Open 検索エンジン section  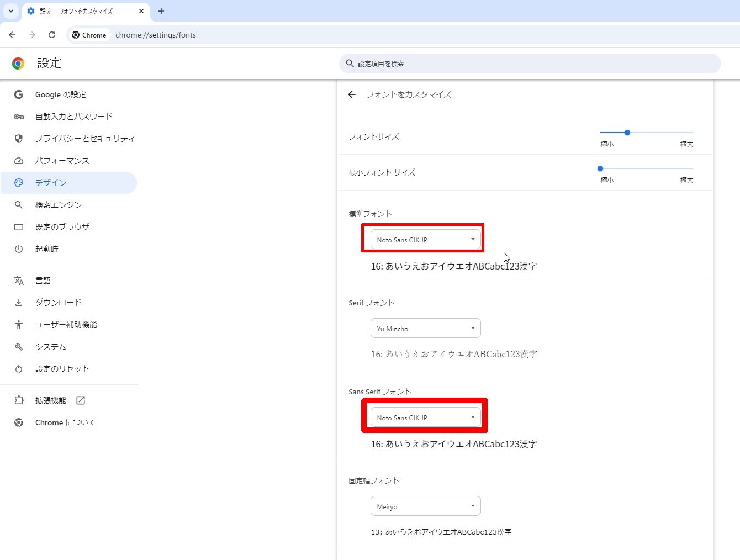coord(68,205)
